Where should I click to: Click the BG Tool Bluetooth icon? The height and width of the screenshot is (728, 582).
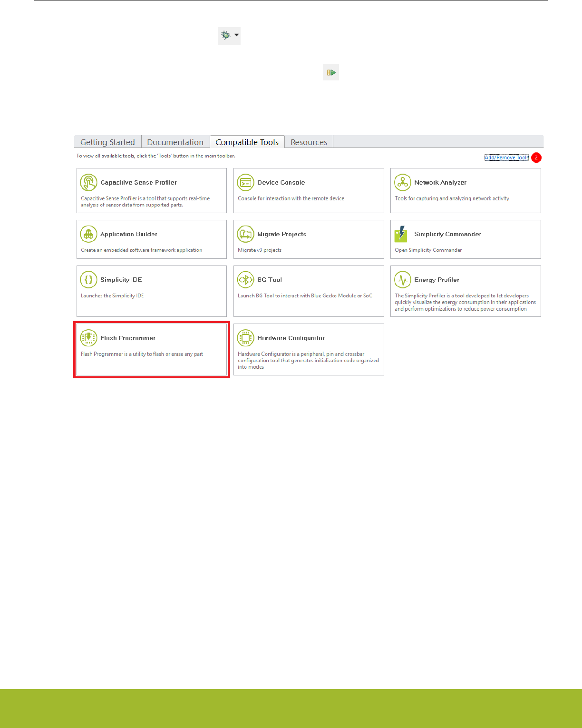click(x=245, y=280)
